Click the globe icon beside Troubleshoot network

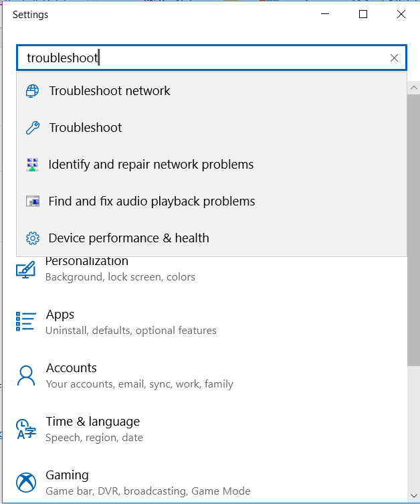[x=32, y=91]
